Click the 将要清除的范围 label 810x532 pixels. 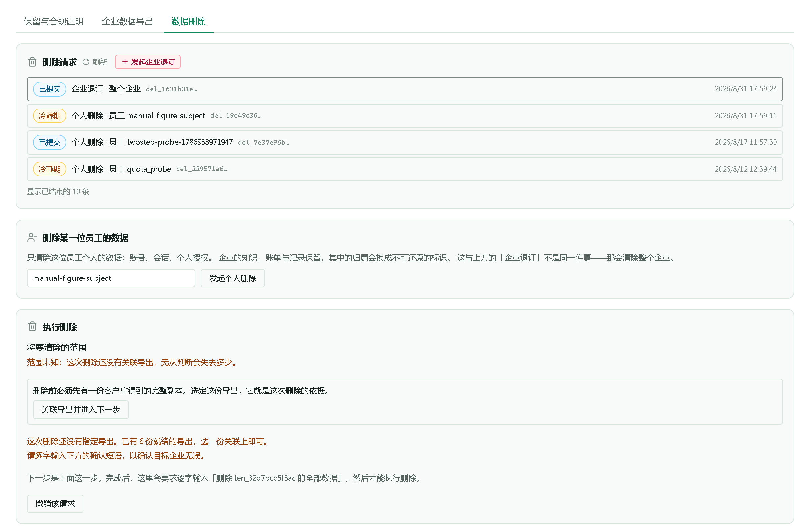(x=57, y=348)
